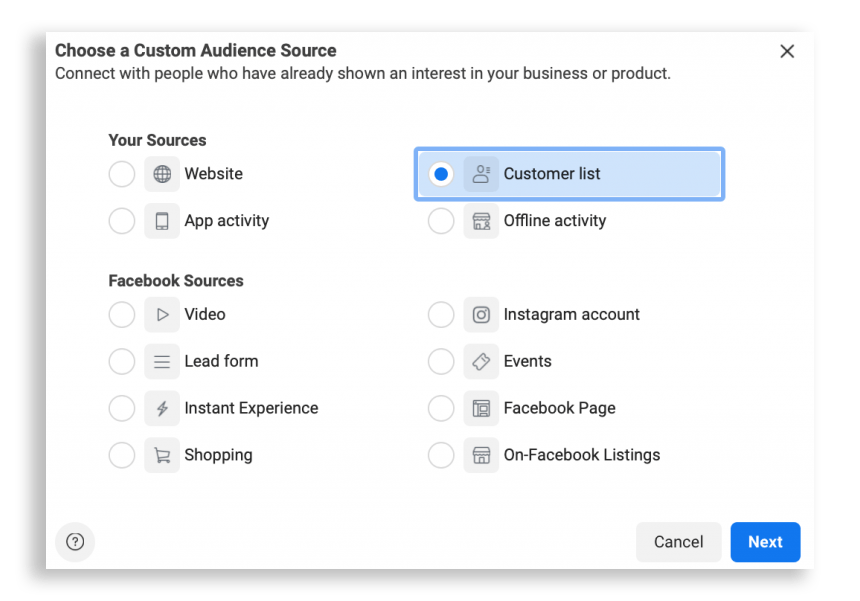
Task: Click the Customer list people icon
Action: (x=481, y=174)
